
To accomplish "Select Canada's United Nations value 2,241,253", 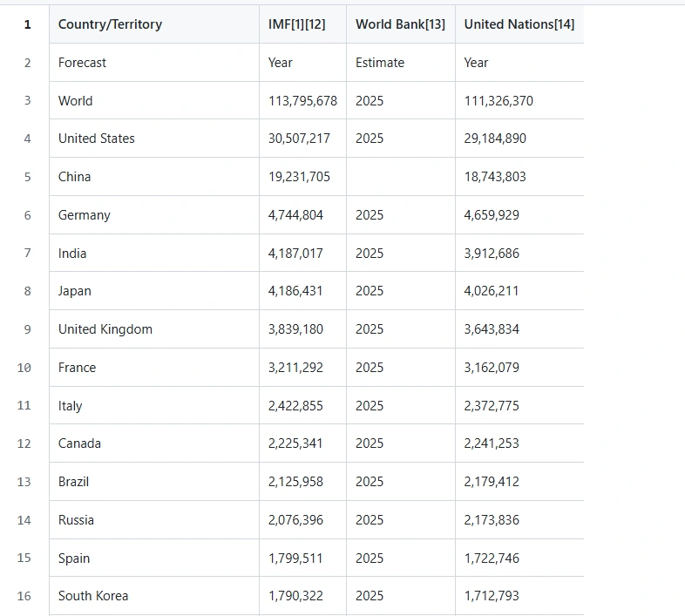I will 492,443.
